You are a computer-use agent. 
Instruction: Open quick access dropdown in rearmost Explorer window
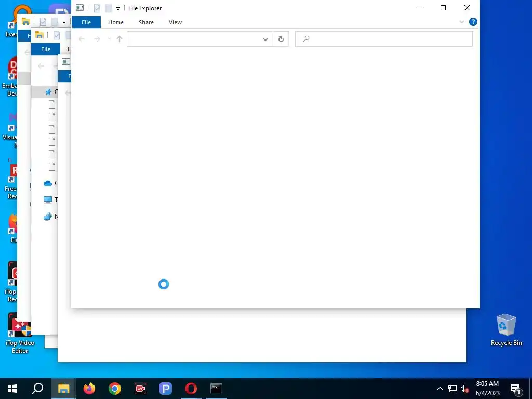[64, 22]
